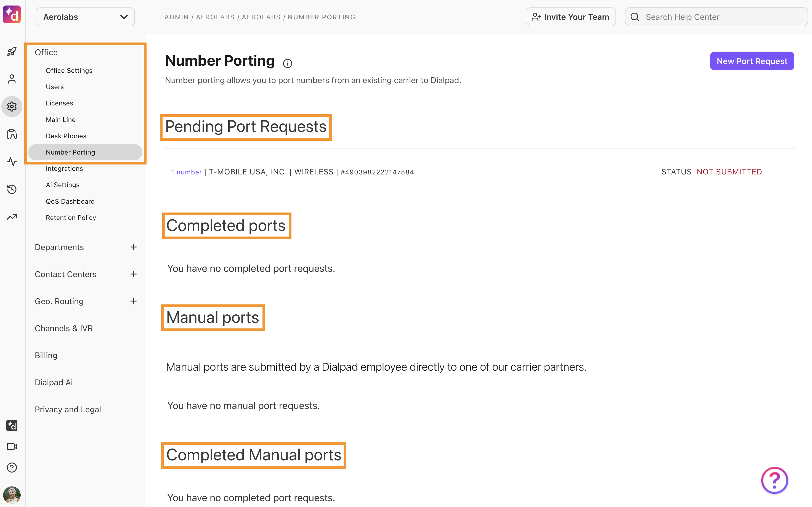
Task: Open the user profile icon in the sidebar
Action: [x=12, y=79]
